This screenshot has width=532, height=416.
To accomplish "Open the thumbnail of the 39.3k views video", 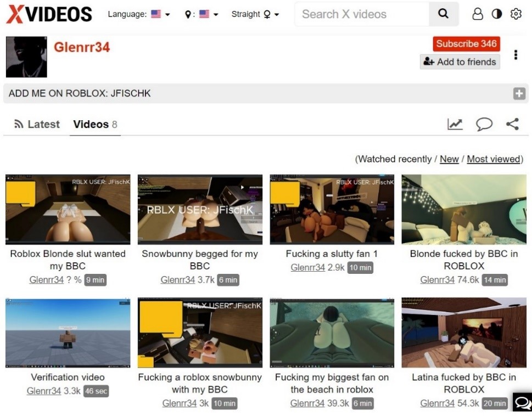I will click(332, 333).
